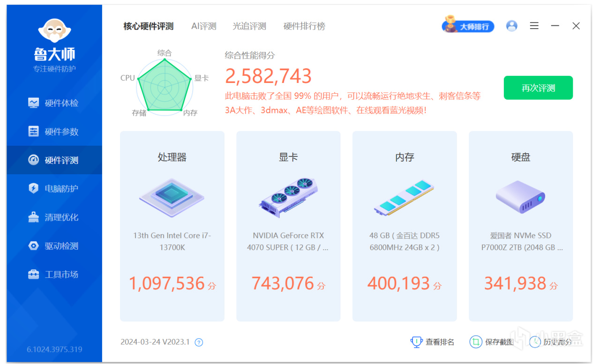The image size is (600, 364).
Task: Click the 13th Gen Intel Core i7-13700K text
Action: 172,241
